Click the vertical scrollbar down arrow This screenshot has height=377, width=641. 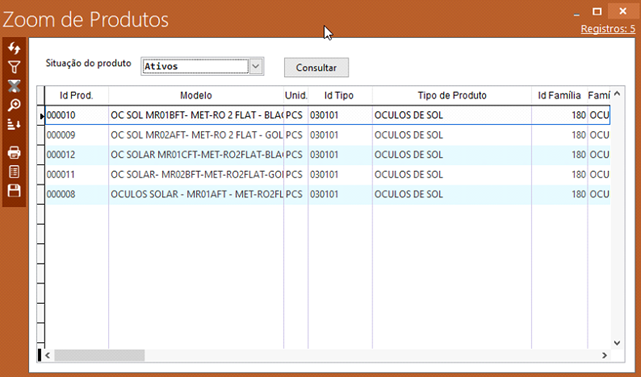[617, 343]
